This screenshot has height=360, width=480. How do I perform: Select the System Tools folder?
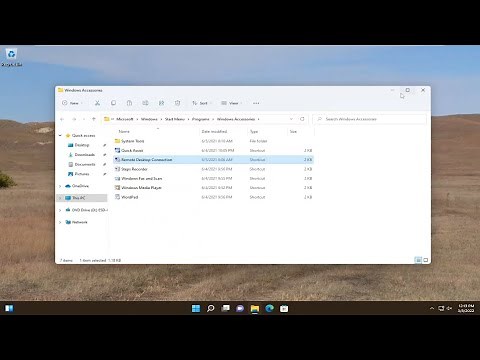coord(213,141)
